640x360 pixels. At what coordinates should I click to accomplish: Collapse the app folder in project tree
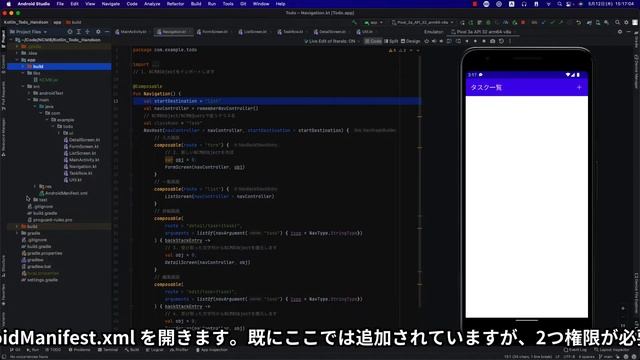point(17,60)
